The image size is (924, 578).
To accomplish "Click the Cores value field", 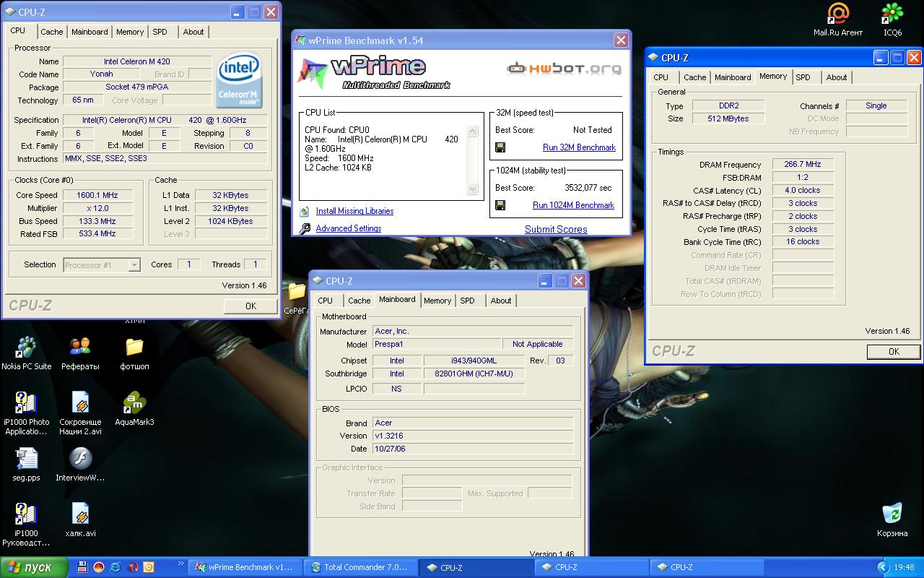I will (x=188, y=264).
